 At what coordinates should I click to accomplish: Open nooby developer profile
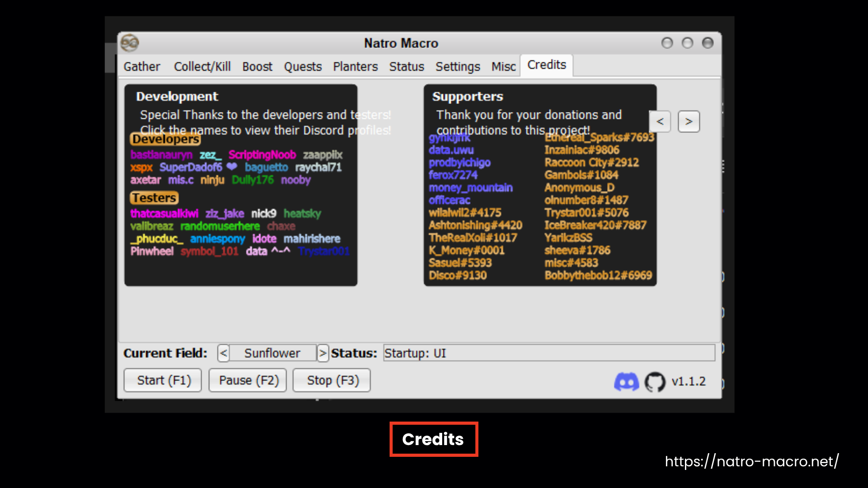coord(296,180)
